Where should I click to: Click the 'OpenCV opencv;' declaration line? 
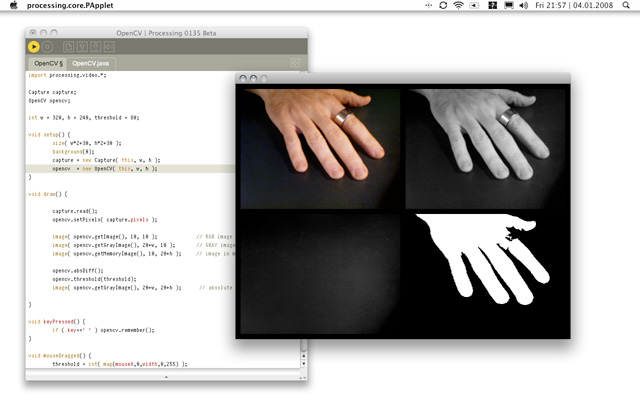coord(49,100)
